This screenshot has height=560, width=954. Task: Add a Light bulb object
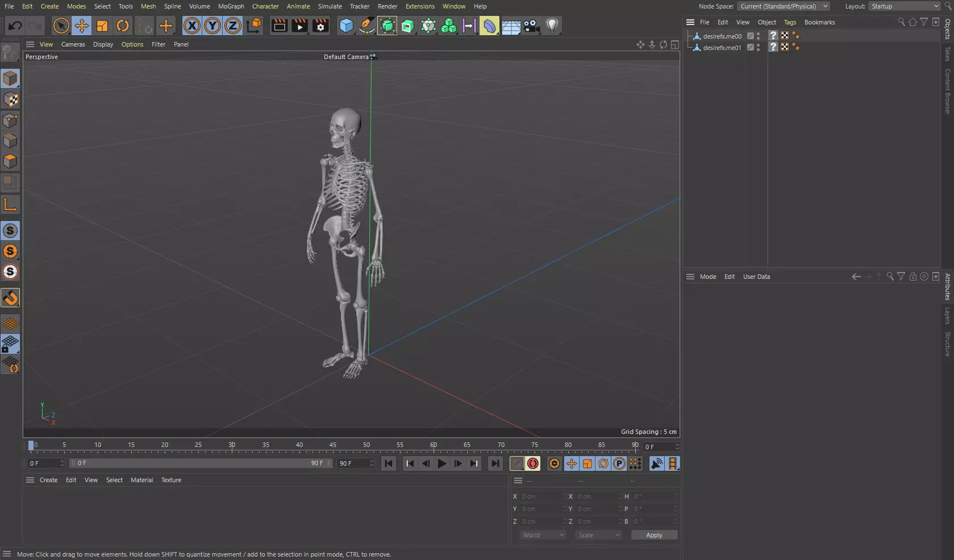[x=552, y=26]
